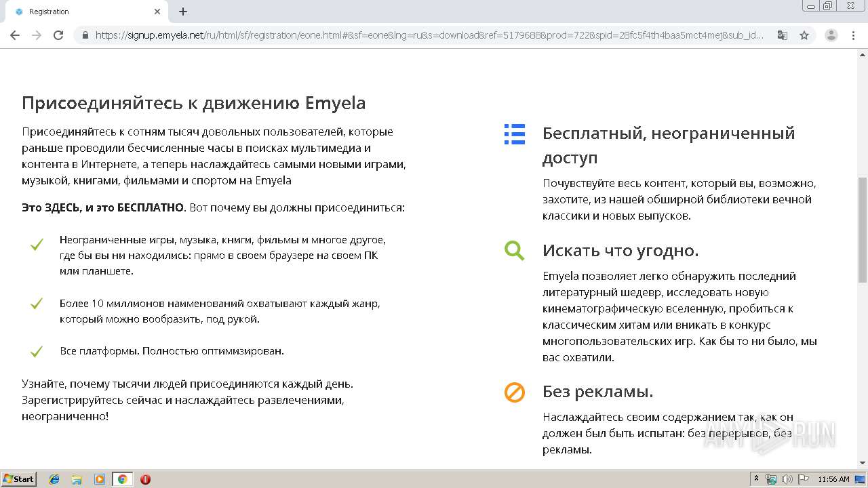Select the Registration tab
Image resolution: width=868 pixels, height=488 pixels.
[x=87, y=12]
